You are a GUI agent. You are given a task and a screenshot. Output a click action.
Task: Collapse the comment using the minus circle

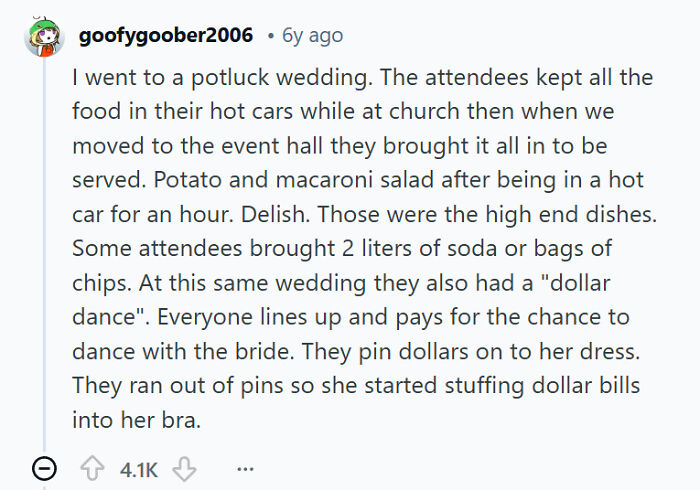[x=45, y=468]
